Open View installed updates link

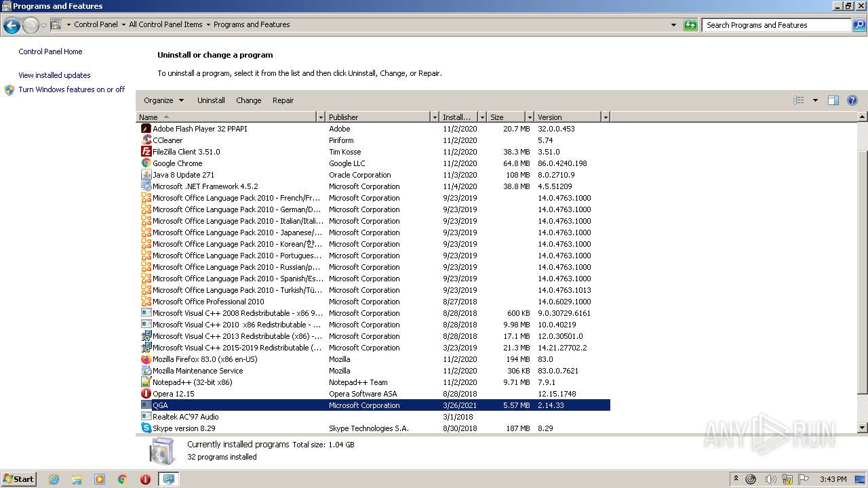pyautogui.click(x=54, y=75)
